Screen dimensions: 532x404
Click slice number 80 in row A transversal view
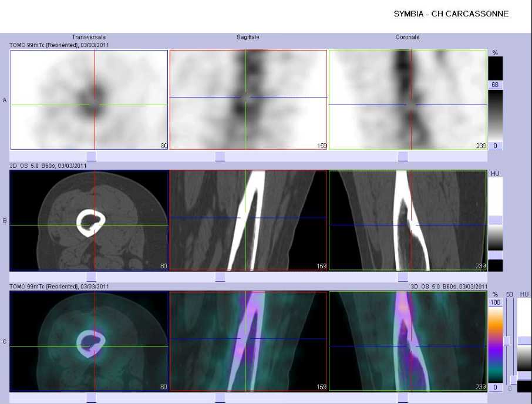[164, 146]
